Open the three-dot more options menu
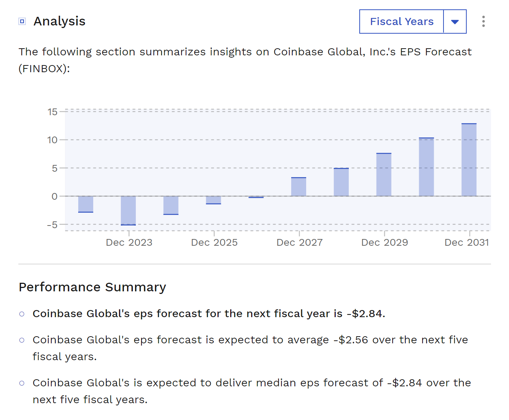 coord(483,21)
